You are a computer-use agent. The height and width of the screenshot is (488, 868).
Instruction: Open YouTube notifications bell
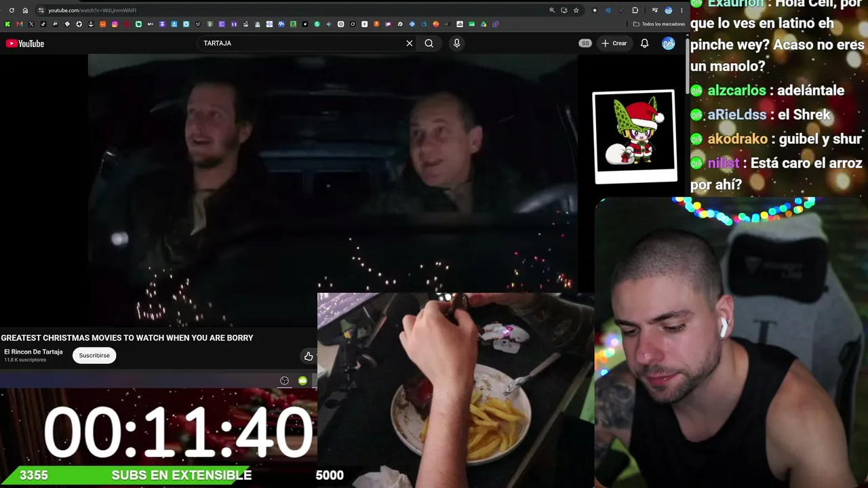click(x=645, y=43)
